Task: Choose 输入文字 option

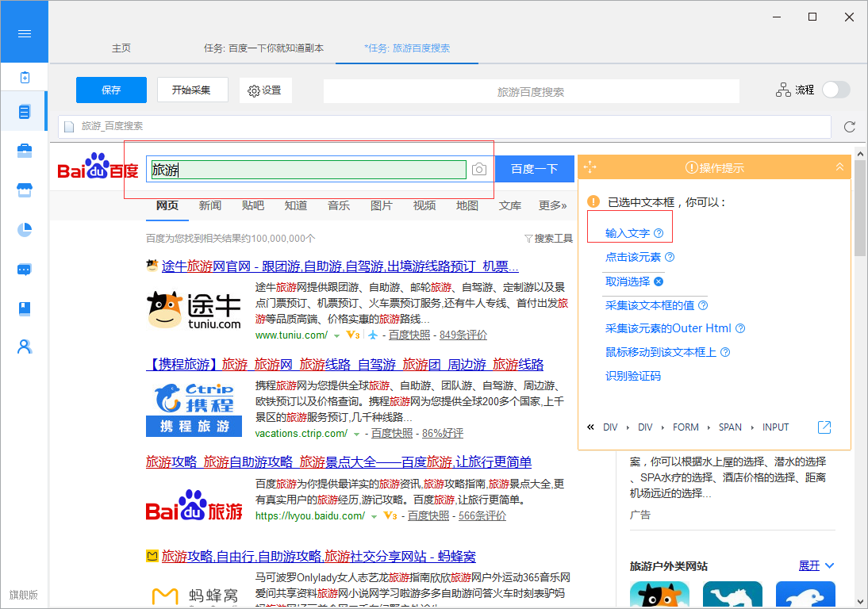Action: (x=627, y=233)
